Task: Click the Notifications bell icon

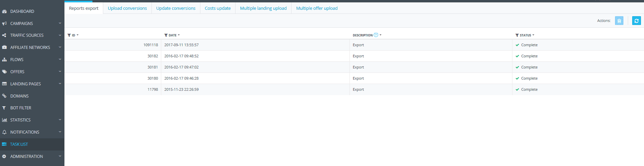Action: click(4, 132)
